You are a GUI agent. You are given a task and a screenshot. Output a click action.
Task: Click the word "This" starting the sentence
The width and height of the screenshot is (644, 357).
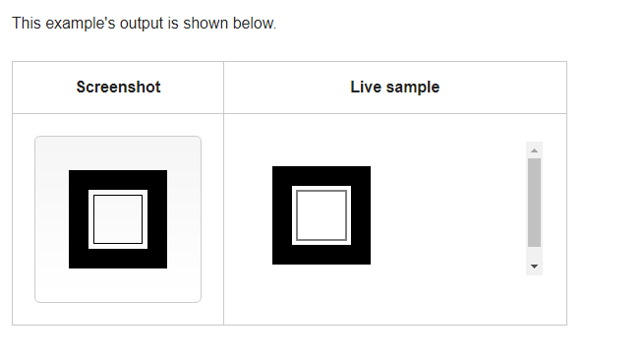[x=27, y=24]
